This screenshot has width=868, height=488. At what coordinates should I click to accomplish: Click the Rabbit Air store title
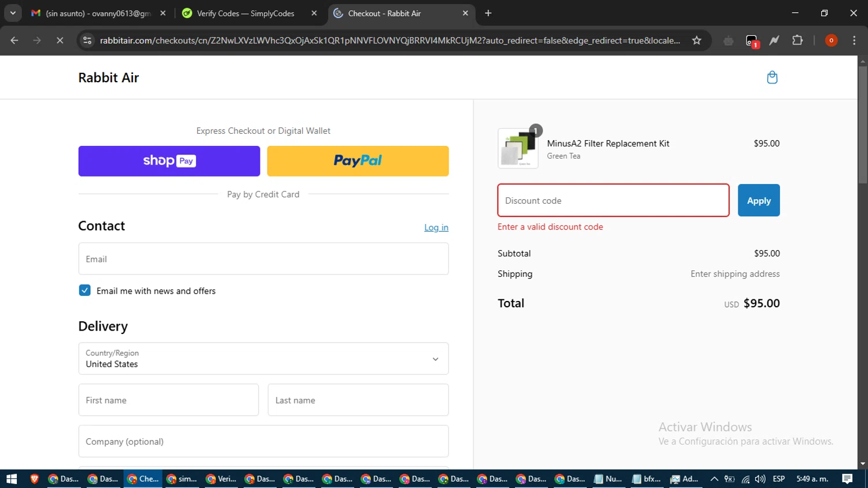(x=109, y=78)
